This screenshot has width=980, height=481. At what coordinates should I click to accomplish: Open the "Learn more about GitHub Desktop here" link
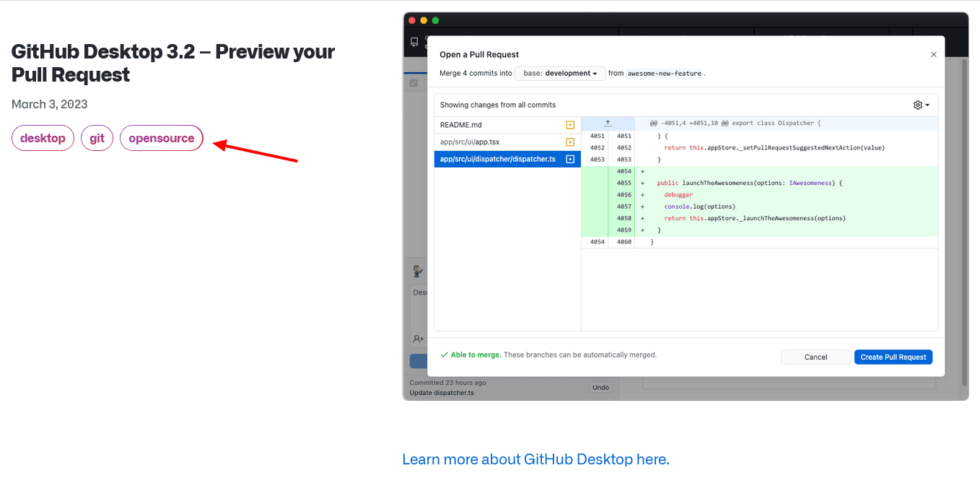pos(535,459)
